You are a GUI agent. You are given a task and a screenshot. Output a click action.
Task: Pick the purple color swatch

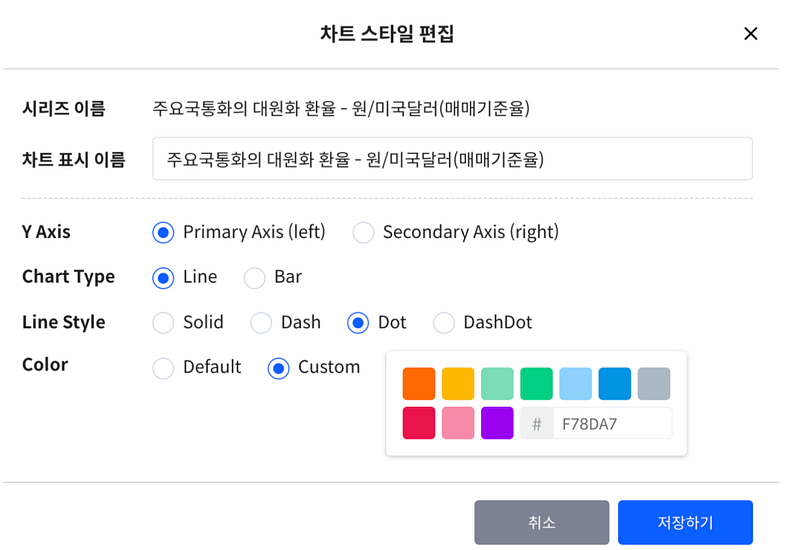(x=497, y=423)
